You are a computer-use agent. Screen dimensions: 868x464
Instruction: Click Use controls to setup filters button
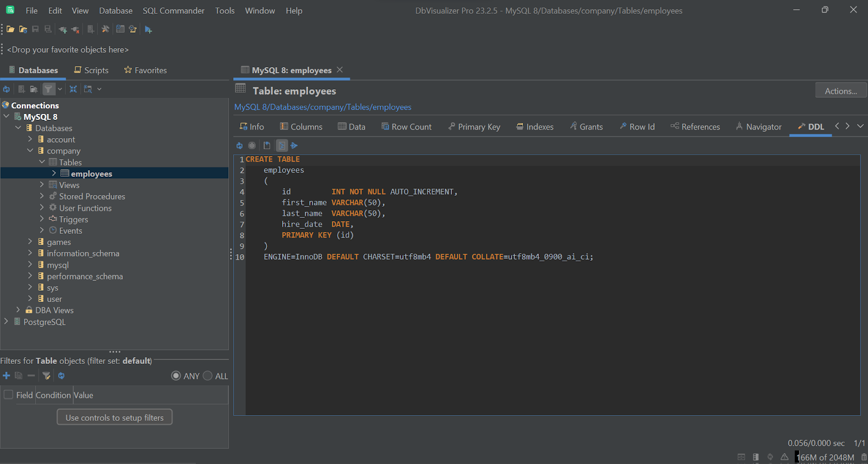click(x=114, y=417)
